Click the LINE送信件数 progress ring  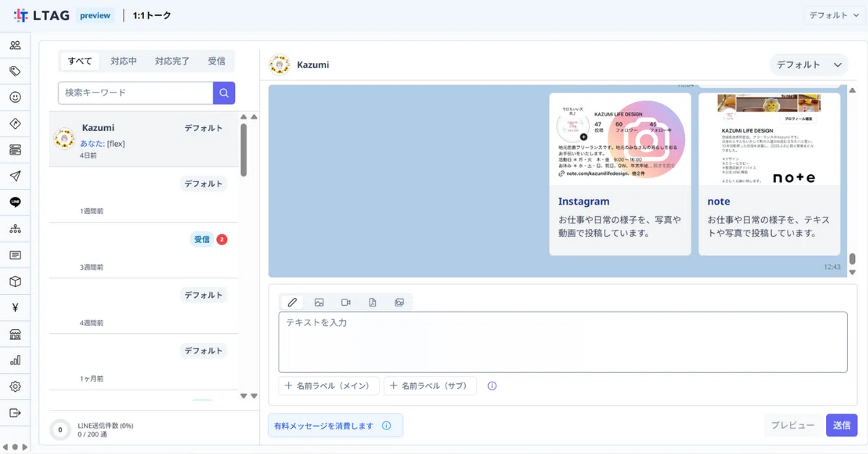[x=60, y=430]
